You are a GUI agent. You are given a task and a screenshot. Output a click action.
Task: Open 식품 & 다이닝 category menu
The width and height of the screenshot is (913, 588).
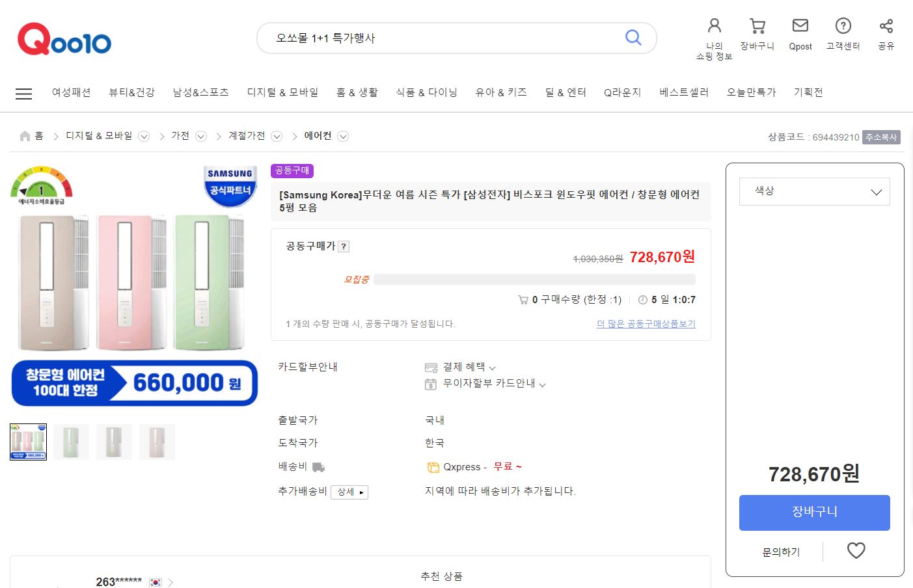click(426, 92)
